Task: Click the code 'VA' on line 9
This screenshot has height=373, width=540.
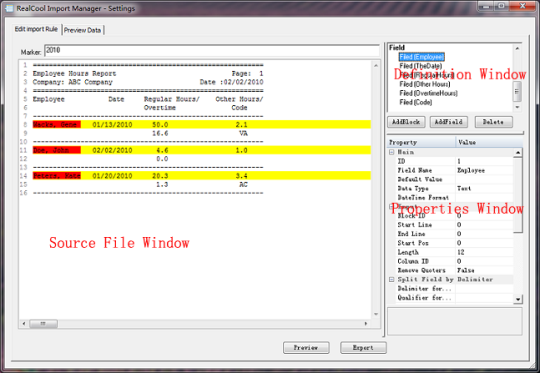Action: click(243, 133)
